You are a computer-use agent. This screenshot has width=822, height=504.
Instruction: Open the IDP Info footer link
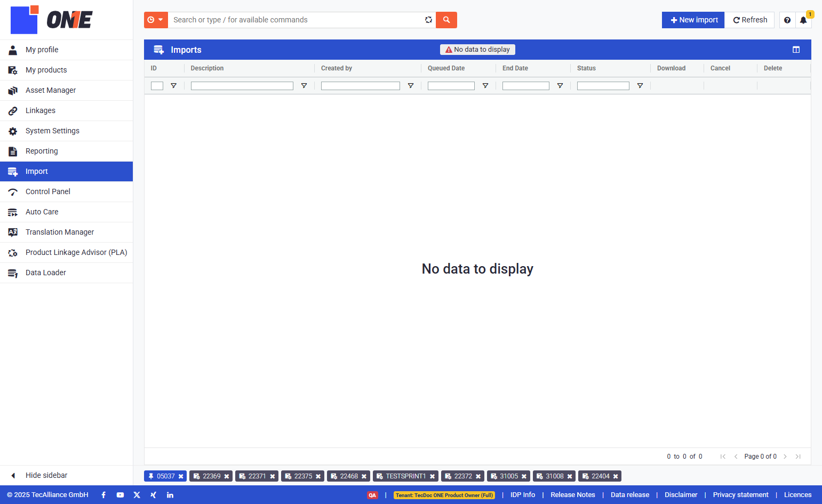point(523,495)
